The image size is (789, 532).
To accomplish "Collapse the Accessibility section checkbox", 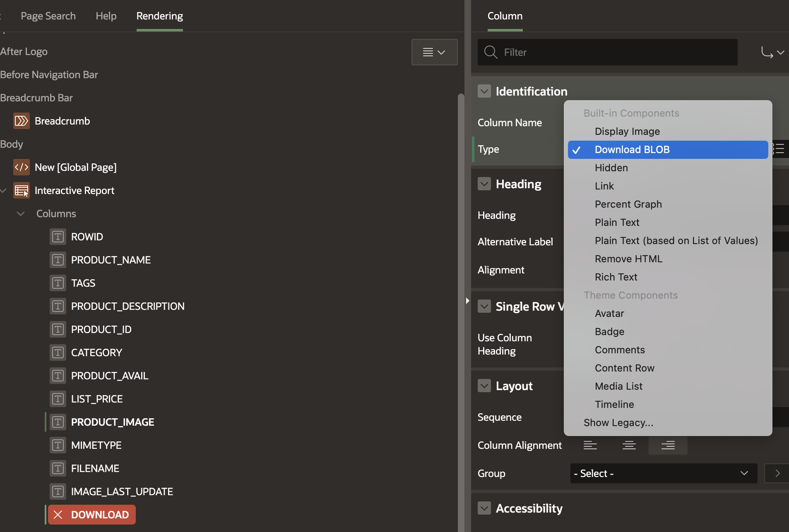I will click(484, 508).
